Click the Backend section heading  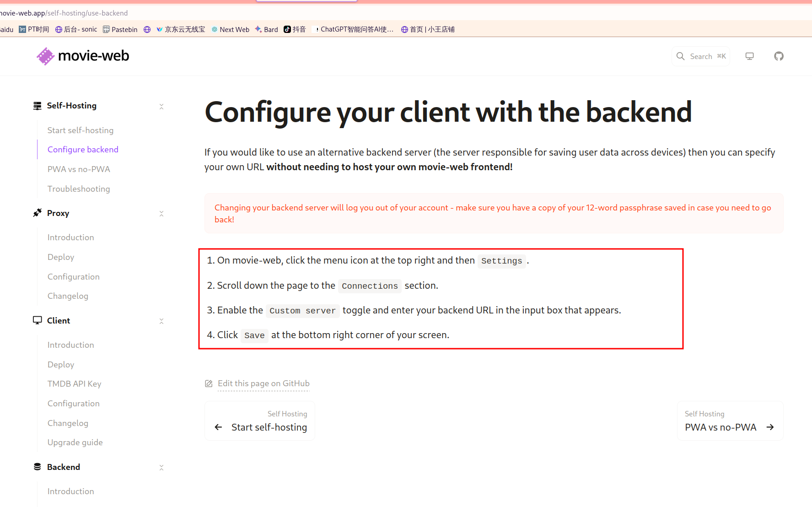click(x=64, y=467)
